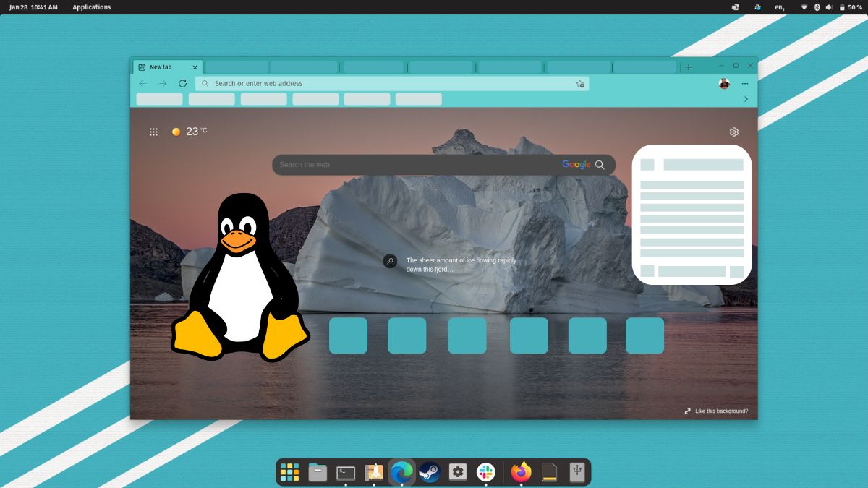868x488 pixels.
Task: Open the Applications menu
Action: [x=91, y=7]
